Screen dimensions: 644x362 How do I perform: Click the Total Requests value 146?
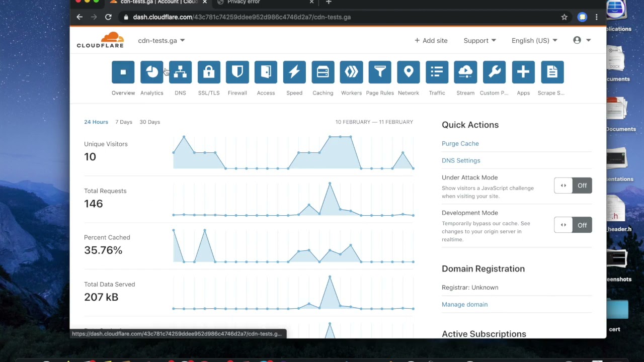click(94, 204)
